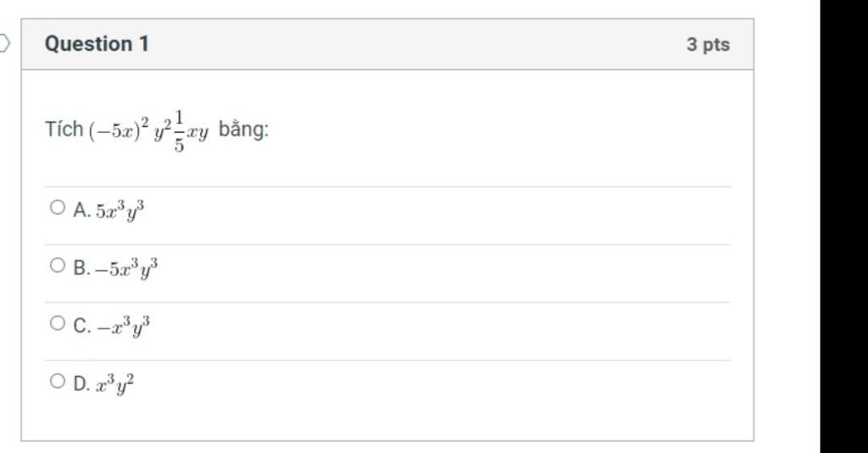Pick the radio button for answer C
This screenshot has height=453, width=868.
57,323
